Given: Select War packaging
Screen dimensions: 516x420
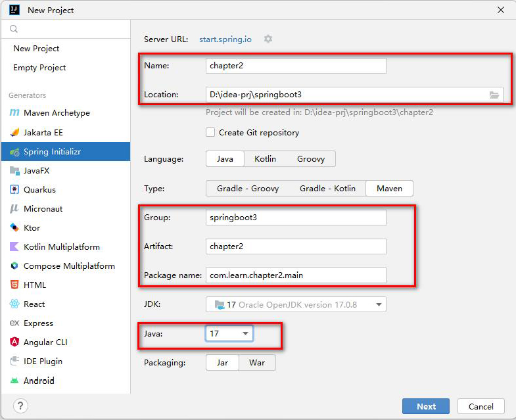Looking at the screenshot, I should (x=257, y=363).
